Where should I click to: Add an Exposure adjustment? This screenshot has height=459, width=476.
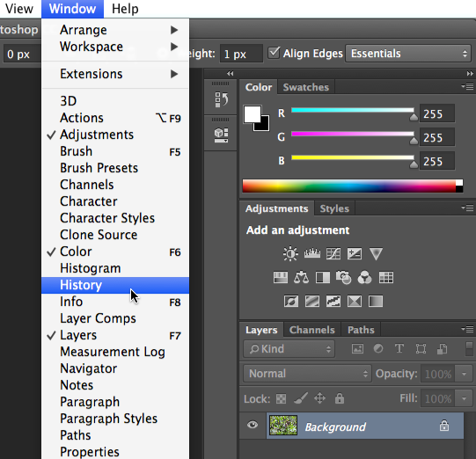coord(355,253)
